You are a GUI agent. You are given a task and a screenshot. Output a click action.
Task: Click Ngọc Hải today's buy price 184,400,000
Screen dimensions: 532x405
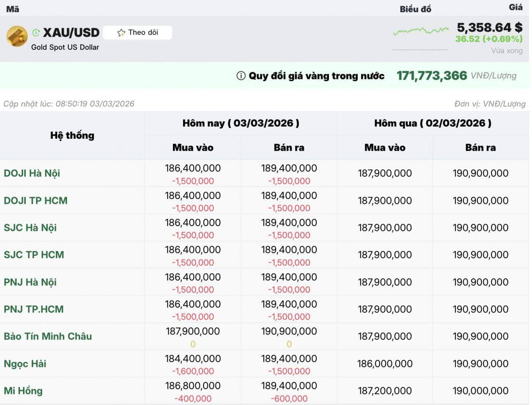[x=193, y=358]
